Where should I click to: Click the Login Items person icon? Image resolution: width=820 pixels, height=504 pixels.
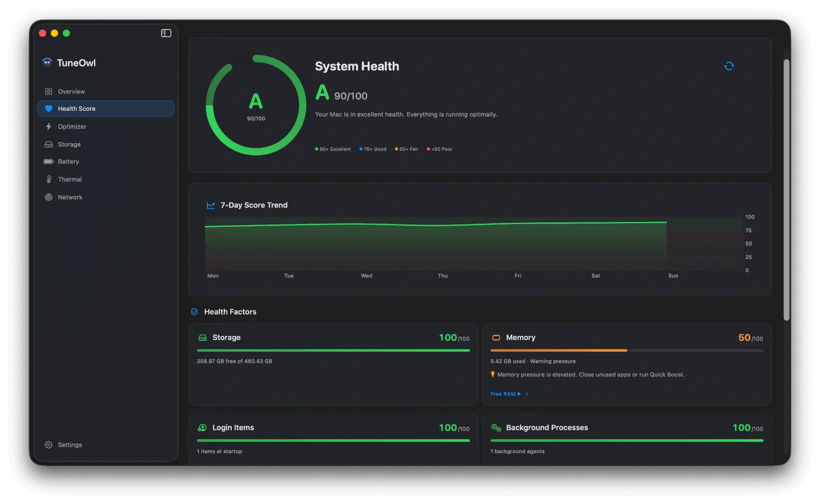coord(202,428)
